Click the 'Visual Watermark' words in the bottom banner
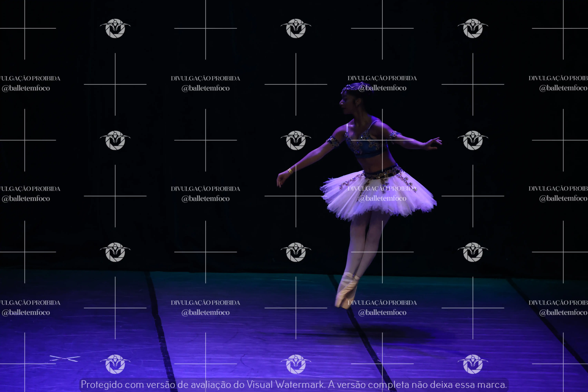The image size is (588, 392). (285, 384)
